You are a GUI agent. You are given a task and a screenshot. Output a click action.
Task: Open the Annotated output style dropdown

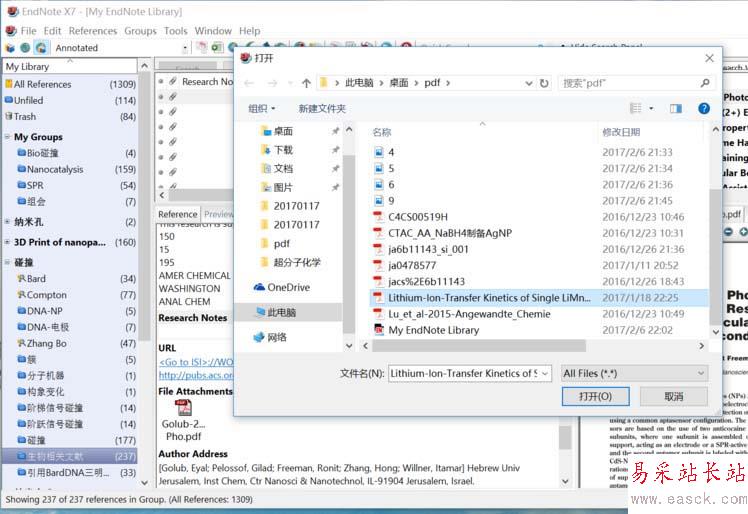point(185,48)
